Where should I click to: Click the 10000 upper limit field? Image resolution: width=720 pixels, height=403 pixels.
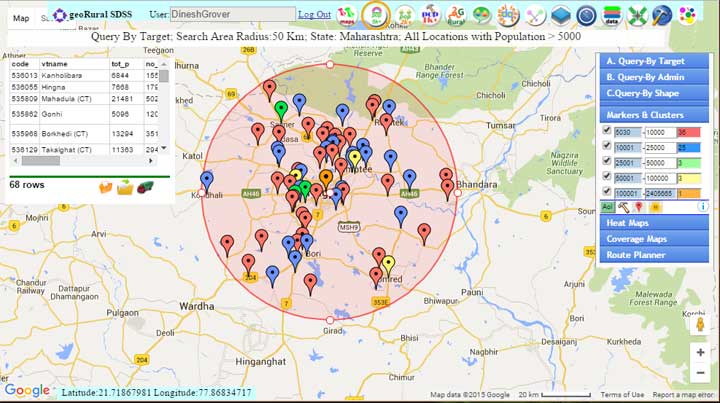click(660, 133)
